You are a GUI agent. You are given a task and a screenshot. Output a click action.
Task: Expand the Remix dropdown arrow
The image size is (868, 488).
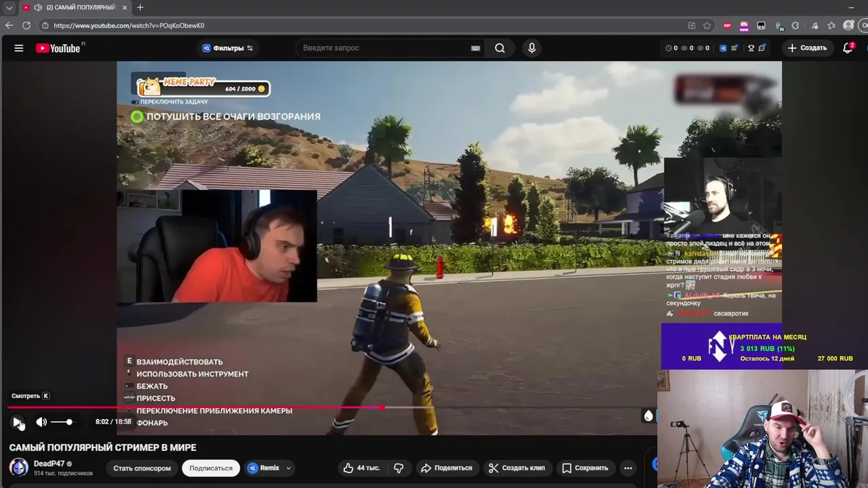click(288, 468)
